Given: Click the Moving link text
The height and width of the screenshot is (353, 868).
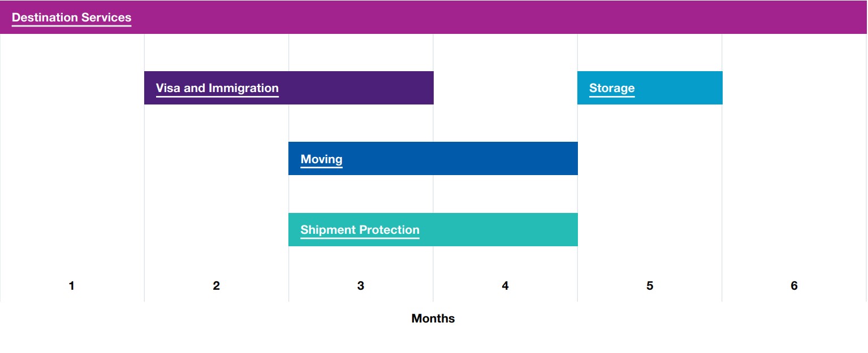Looking at the screenshot, I should tap(321, 159).
